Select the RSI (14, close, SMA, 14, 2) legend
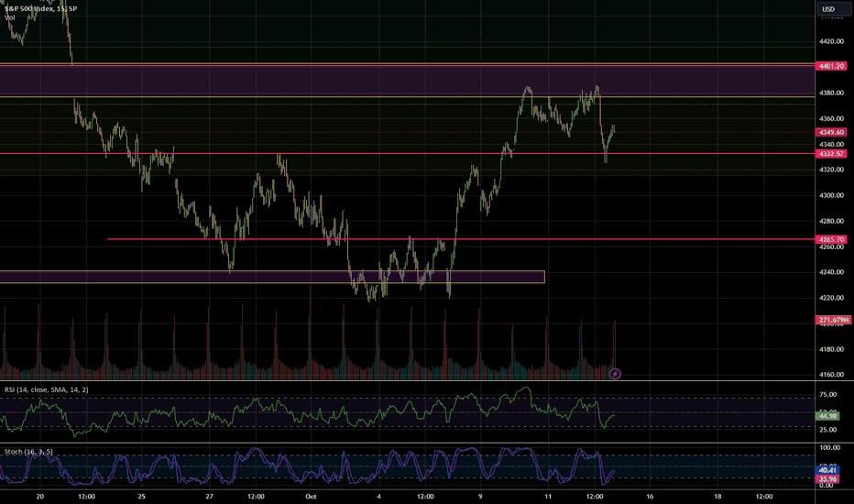Image resolution: width=854 pixels, height=504 pixels. pos(47,389)
